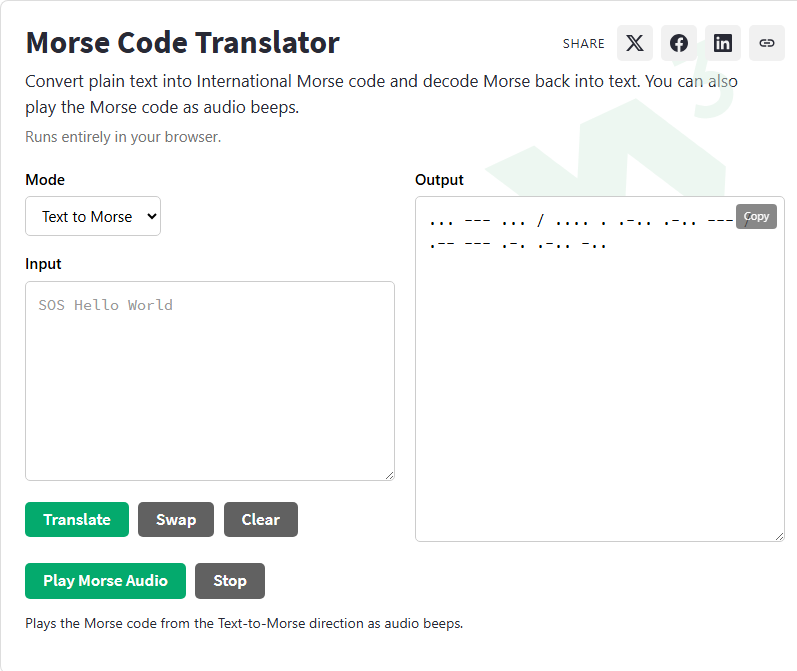The image size is (797, 671).
Task: Share the page on Facebook
Action: 679,43
